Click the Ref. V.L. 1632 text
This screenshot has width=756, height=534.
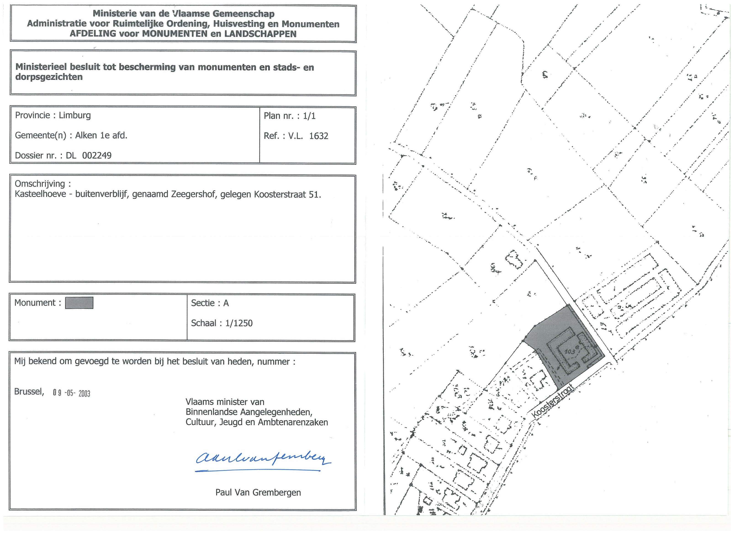pyautogui.click(x=296, y=136)
